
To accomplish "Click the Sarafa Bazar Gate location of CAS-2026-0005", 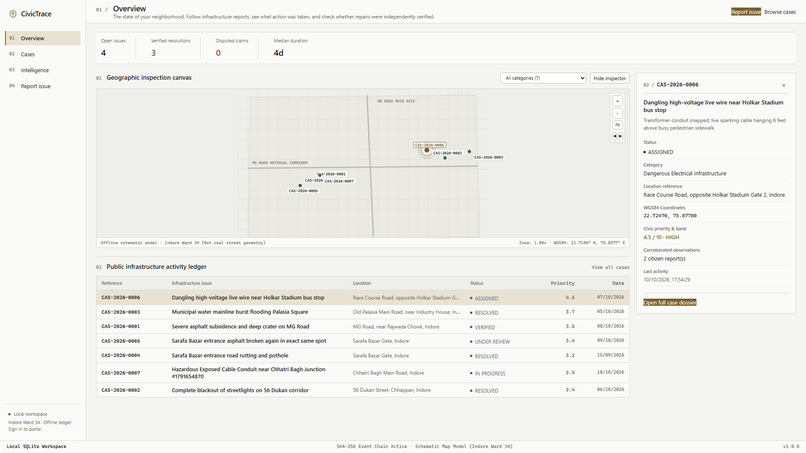I will pyautogui.click(x=381, y=341).
